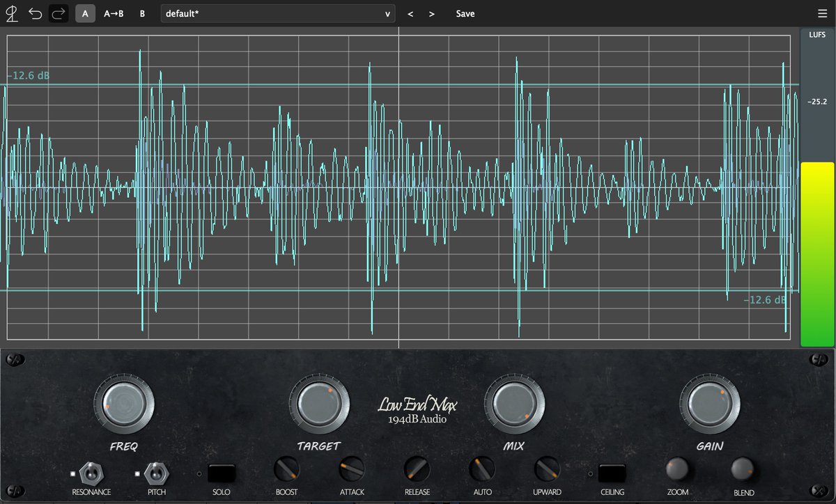Click the TARGET knob

[319, 402]
